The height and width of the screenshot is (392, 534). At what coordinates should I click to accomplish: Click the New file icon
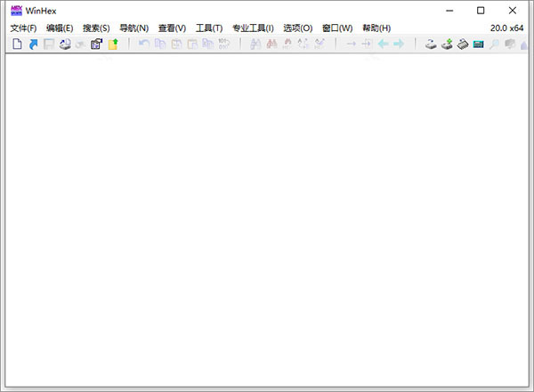click(x=17, y=44)
